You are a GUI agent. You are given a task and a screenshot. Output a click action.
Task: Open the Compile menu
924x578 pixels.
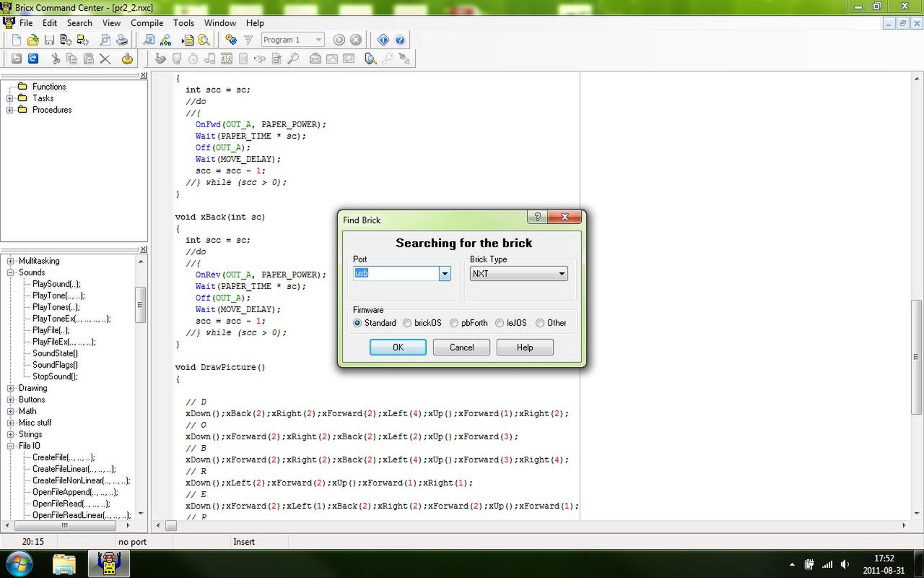click(147, 23)
